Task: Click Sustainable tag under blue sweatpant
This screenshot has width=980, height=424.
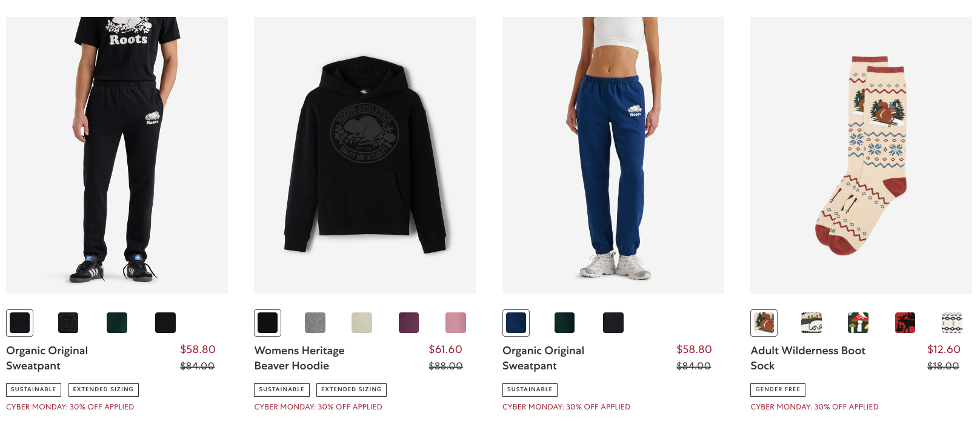Action: click(x=530, y=389)
